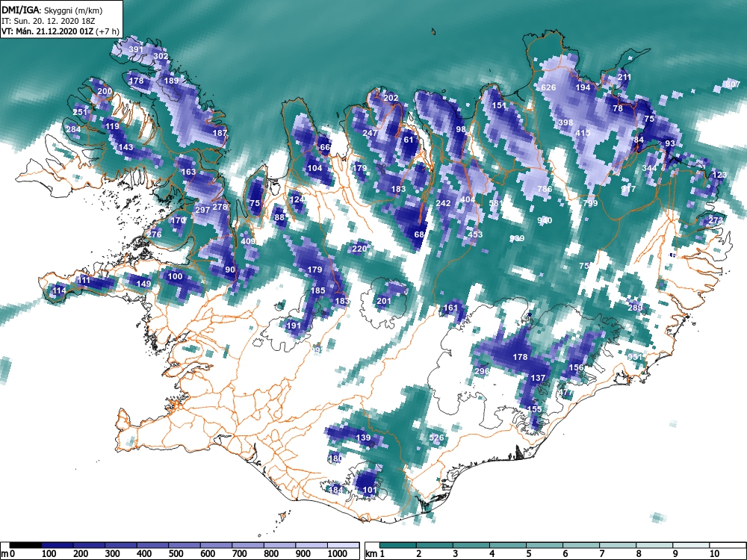The width and height of the screenshot is (747, 560).
Task: Select the '626' map value
Action: click(x=548, y=87)
